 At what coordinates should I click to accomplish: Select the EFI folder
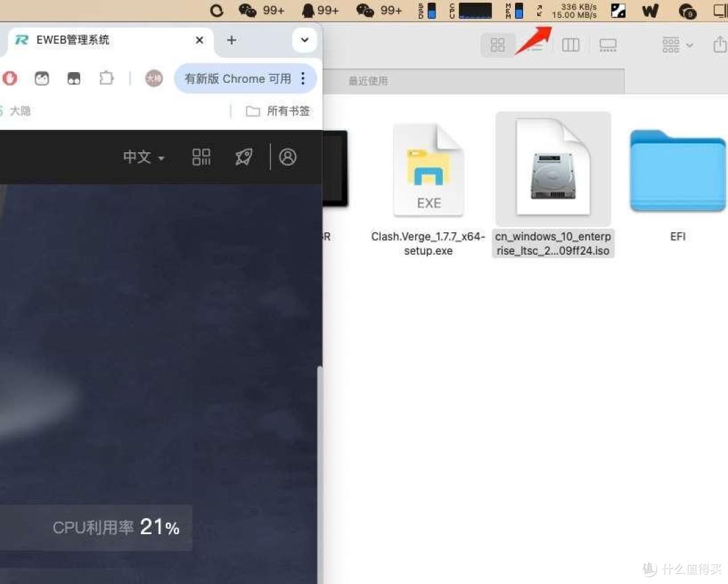click(677, 187)
